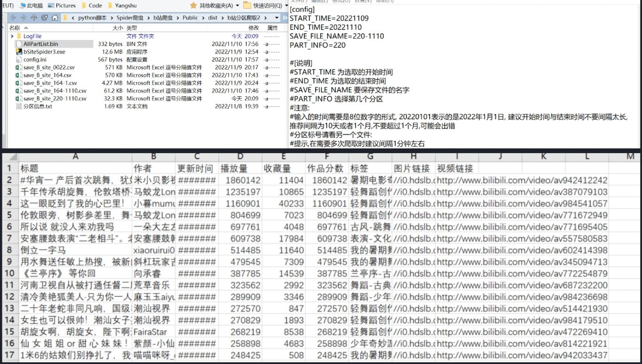Go forward with the right arrow button
Screen dimensions: 642x364
point(23,18)
